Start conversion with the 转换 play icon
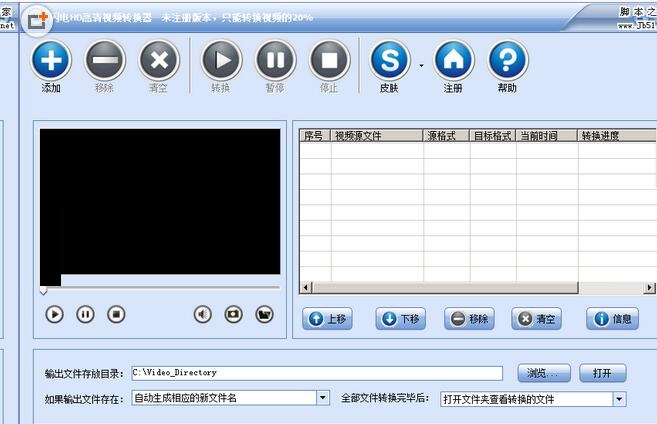Image resolution: width=657 pixels, height=424 pixels. [x=221, y=60]
